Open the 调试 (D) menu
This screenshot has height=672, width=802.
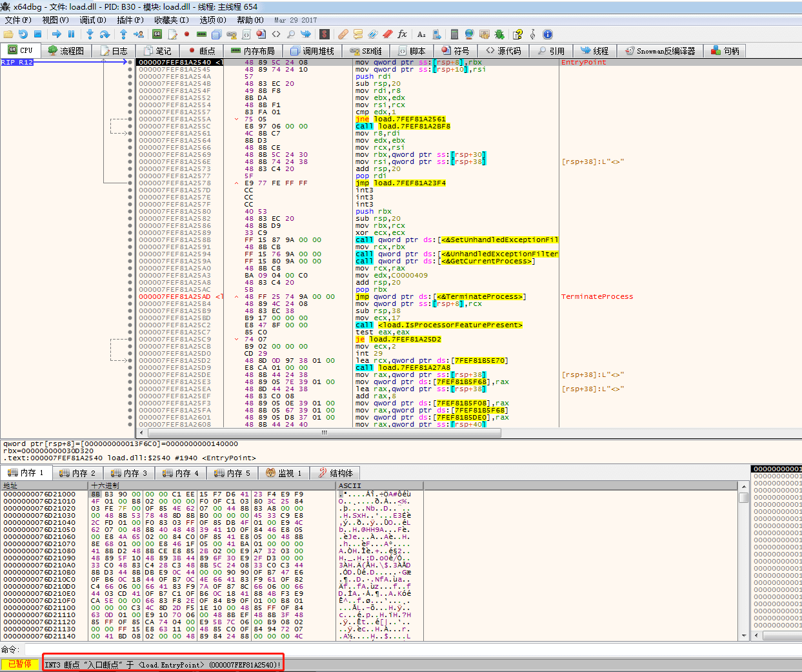click(x=93, y=20)
